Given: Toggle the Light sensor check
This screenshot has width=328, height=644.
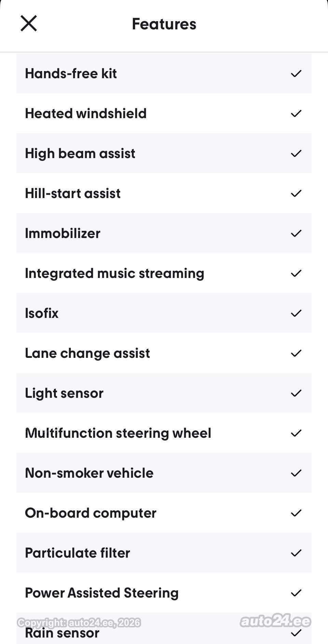Looking at the screenshot, I should click(296, 393).
